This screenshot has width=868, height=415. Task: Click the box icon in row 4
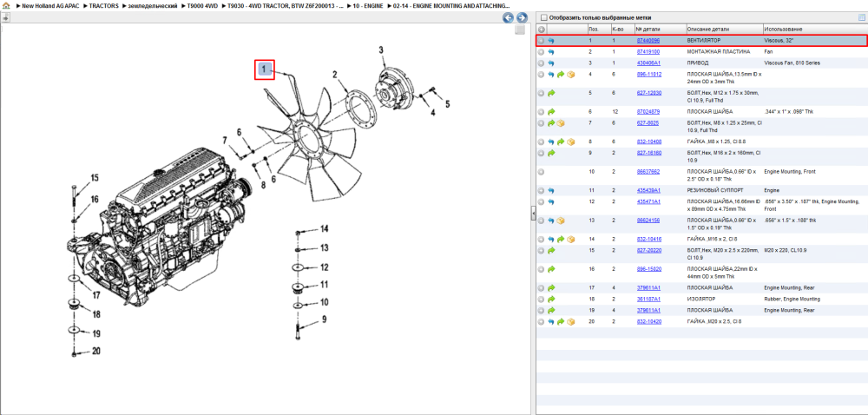pos(571,74)
